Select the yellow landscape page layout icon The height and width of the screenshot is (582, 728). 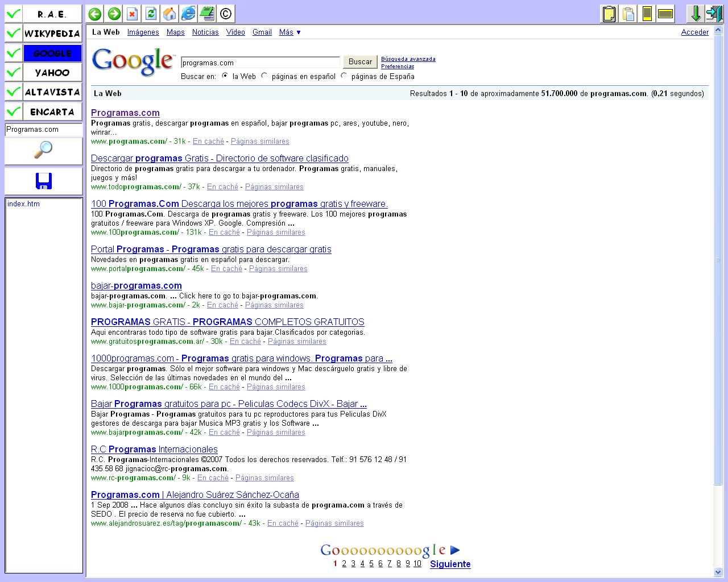tap(665, 14)
